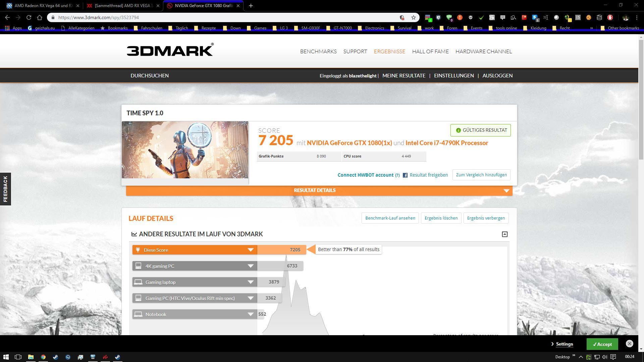This screenshot has width=644, height=362.
Task: Click the system tray volume icon
Action: coord(605,357)
